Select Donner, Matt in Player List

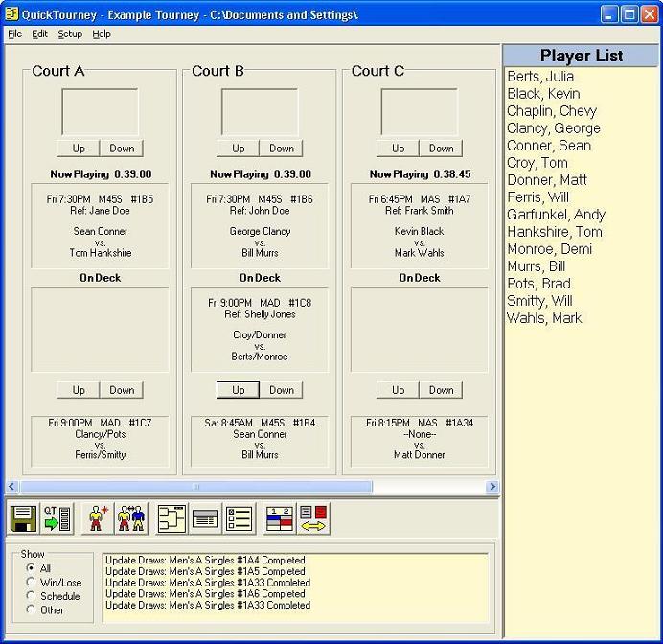547,180
